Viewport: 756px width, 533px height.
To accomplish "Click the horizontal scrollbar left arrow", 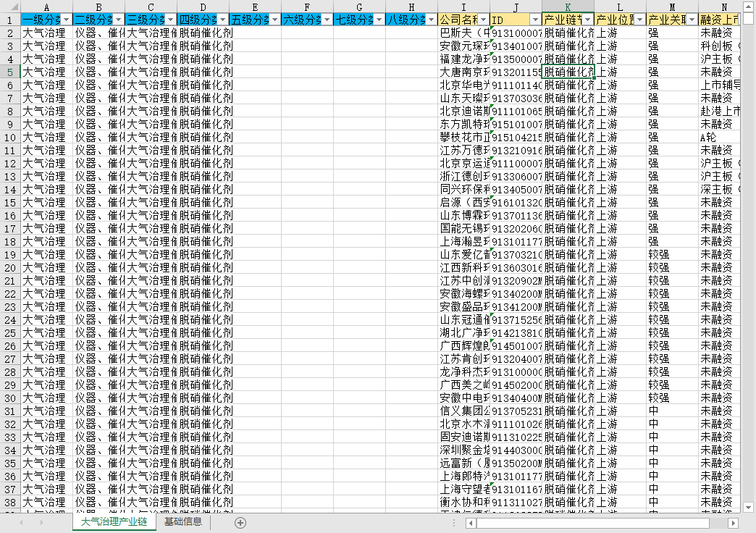I will (471, 523).
